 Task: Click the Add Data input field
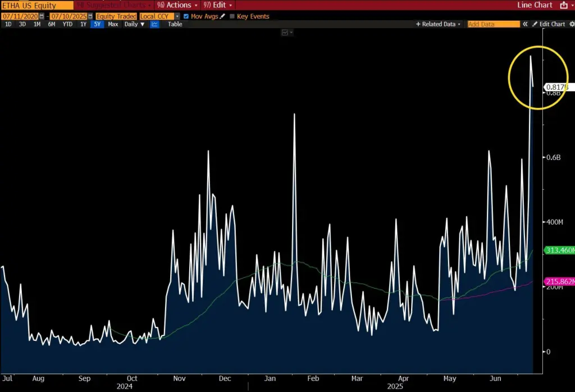point(494,24)
